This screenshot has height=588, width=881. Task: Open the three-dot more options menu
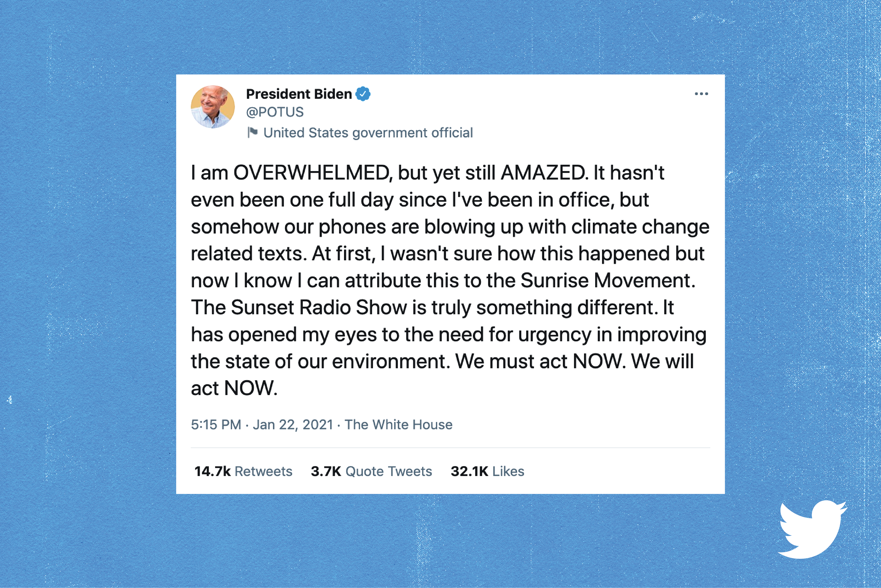(701, 94)
